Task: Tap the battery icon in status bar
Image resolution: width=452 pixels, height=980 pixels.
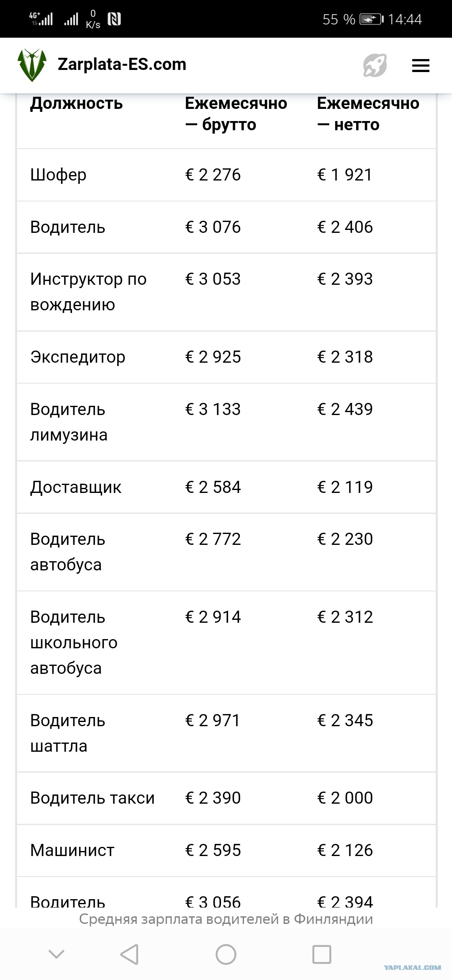Action: [372, 19]
